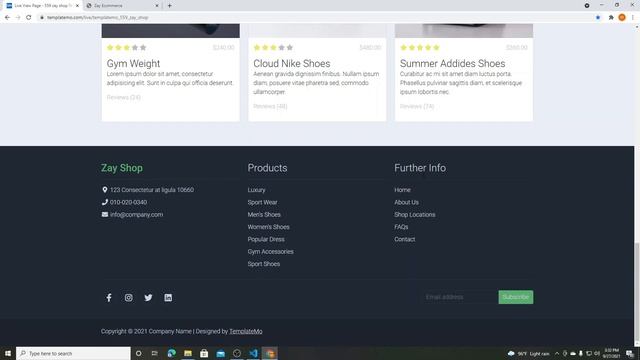The image size is (640, 360).
Task: Open the Summer Addides Shoes product title
Action: (453, 64)
